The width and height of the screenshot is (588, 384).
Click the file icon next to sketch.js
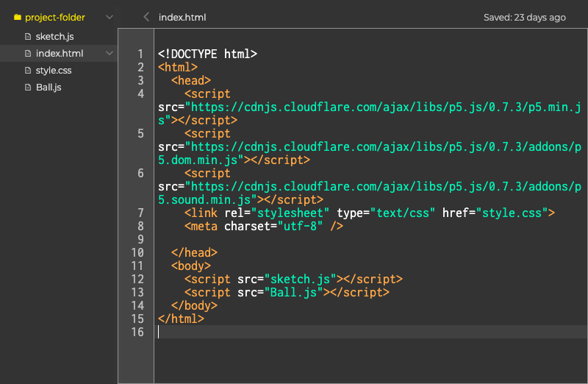coord(29,37)
